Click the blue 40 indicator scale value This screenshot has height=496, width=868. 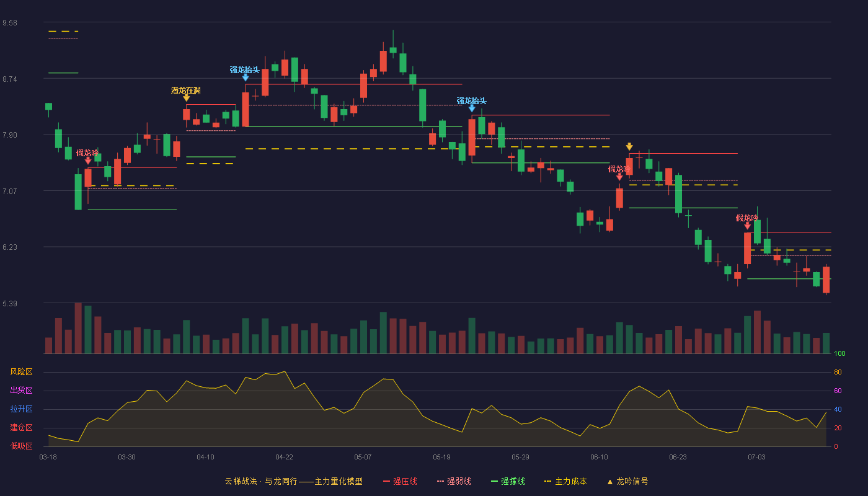(838, 409)
